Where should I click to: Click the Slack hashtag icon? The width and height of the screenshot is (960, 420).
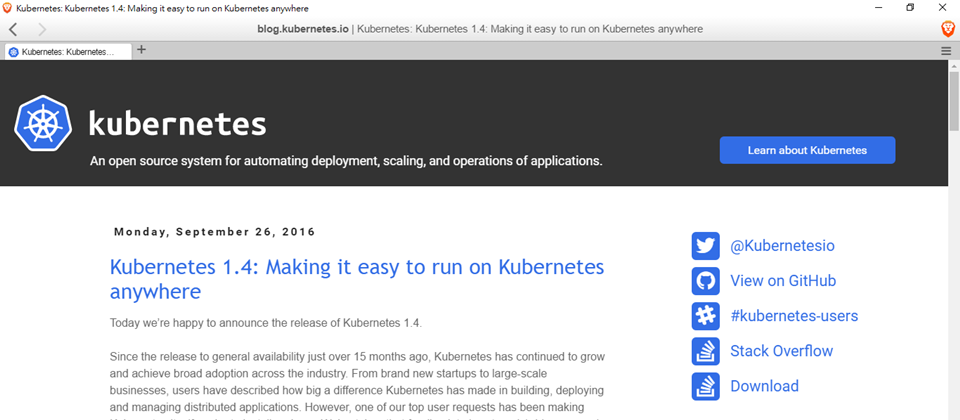705,316
